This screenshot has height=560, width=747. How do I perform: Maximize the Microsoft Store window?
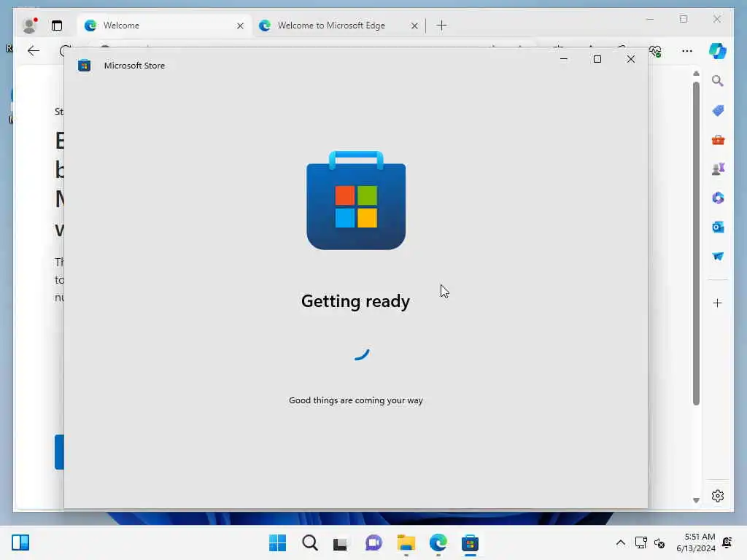[597, 59]
